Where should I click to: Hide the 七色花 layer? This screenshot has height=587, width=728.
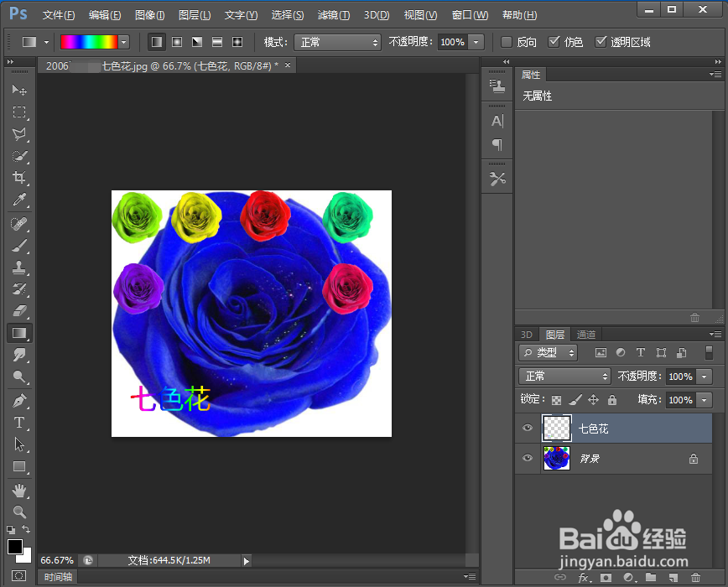[x=528, y=428]
